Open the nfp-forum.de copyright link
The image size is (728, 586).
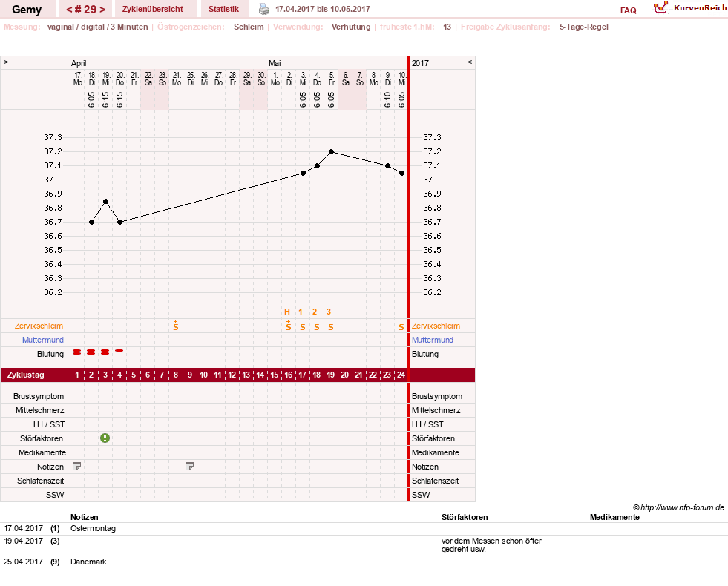[x=679, y=507]
